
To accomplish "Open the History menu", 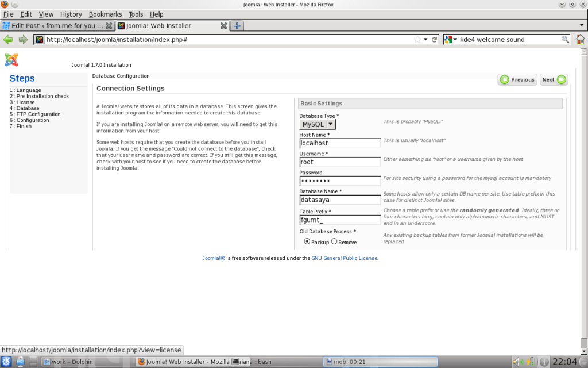I will pos(71,14).
